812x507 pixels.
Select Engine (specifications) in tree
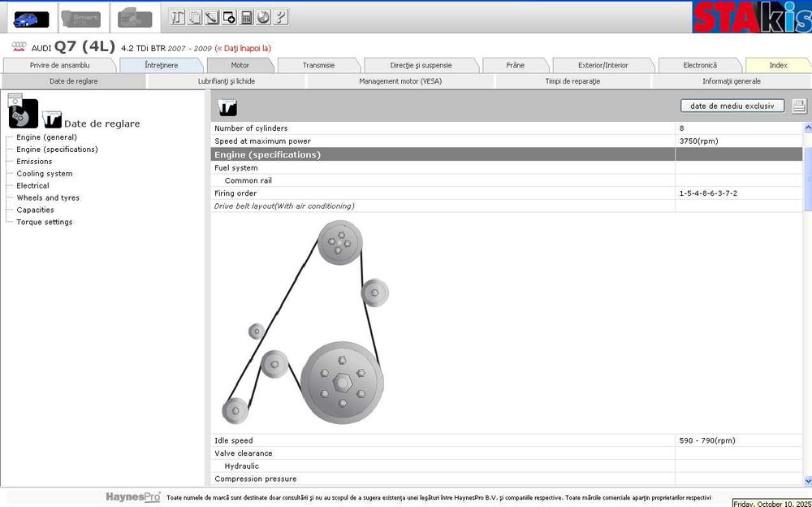point(57,149)
